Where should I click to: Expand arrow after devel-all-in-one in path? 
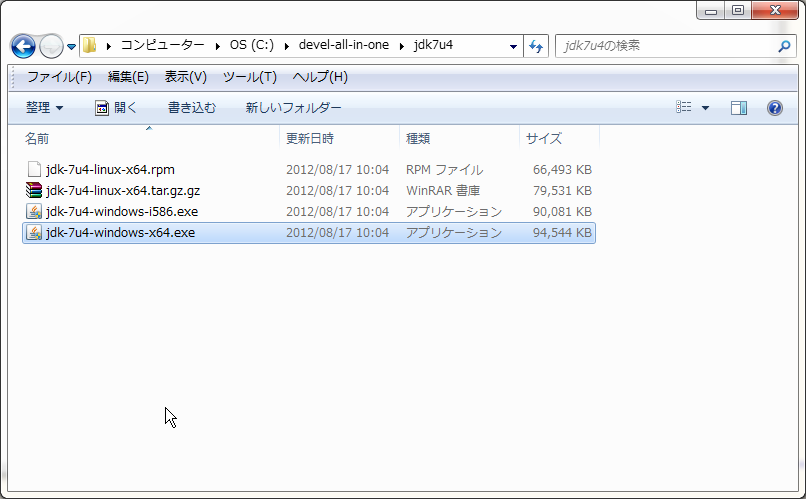tap(401, 46)
